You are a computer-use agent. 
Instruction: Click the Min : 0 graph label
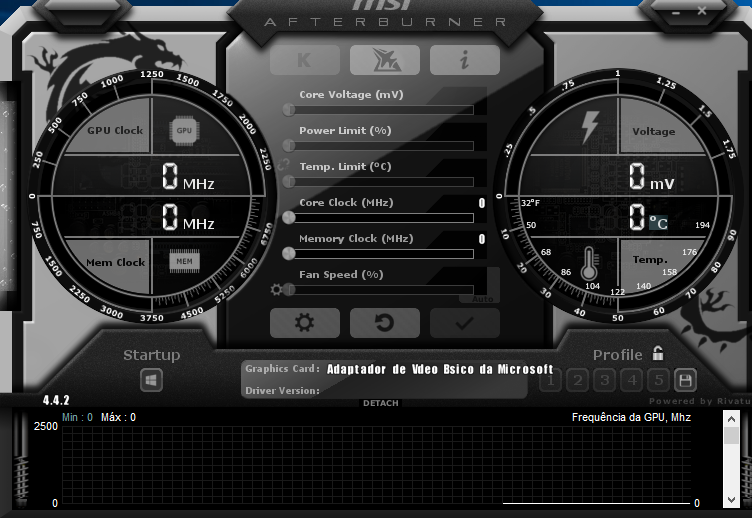pos(77,417)
